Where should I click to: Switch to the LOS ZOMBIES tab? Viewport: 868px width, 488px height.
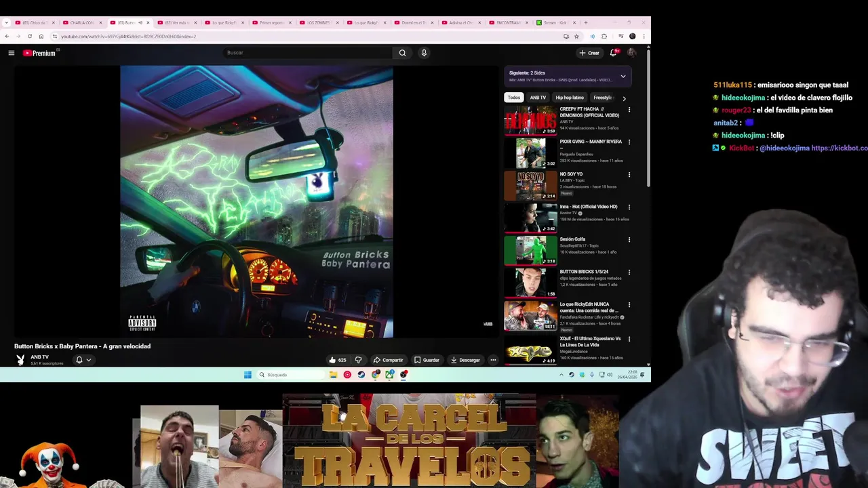pyautogui.click(x=319, y=22)
